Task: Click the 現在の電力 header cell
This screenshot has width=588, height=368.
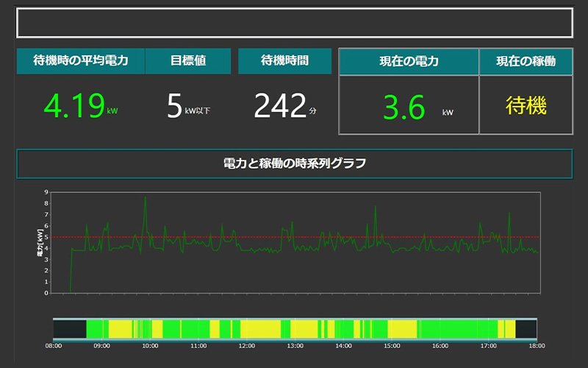Action: [x=409, y=62]
